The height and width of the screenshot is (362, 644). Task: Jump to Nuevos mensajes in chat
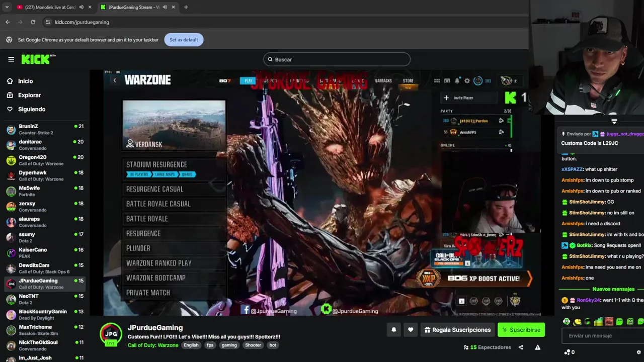point(613,289)
